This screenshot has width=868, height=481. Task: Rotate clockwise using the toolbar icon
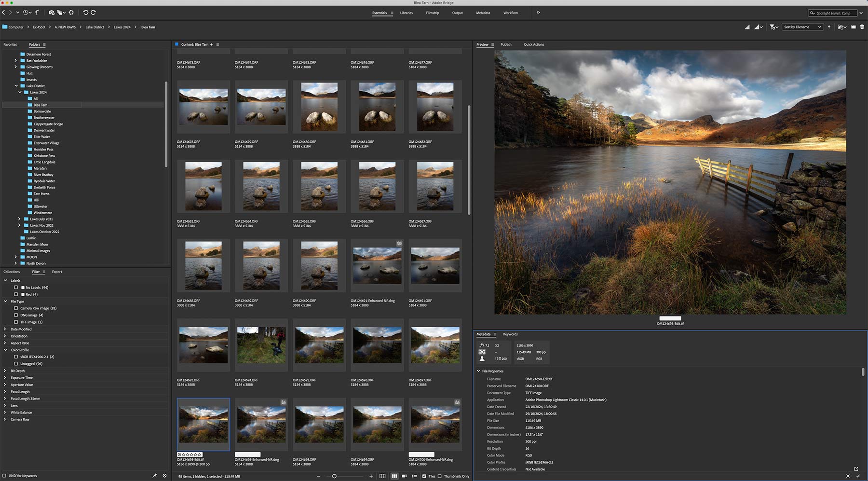pyautogui.click(x=93, y=13)
